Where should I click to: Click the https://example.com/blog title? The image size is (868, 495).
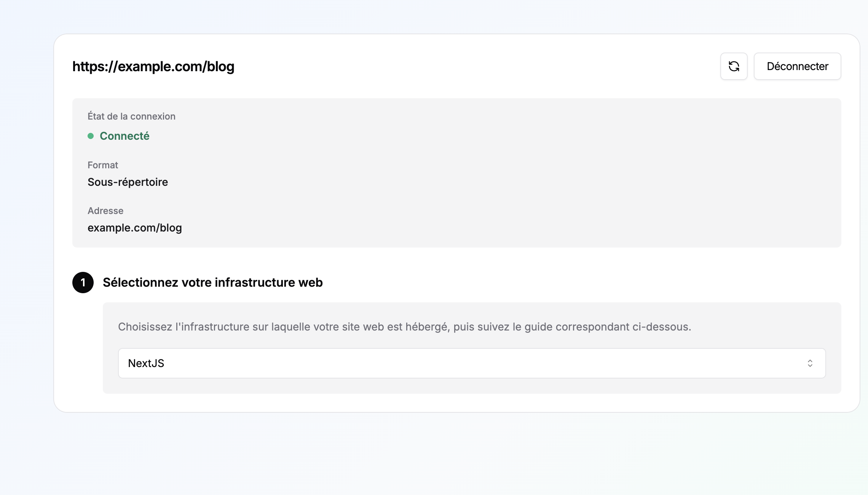[153, 67]
